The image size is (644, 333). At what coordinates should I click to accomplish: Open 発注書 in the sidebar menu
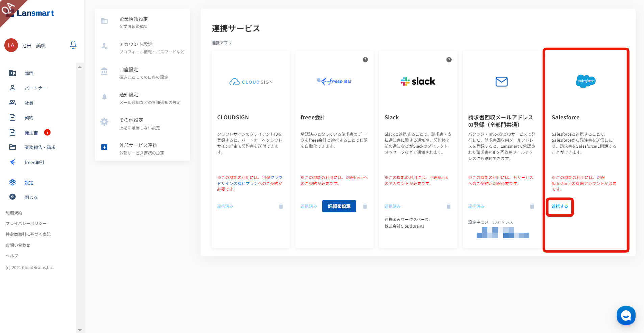pos(31,133)
